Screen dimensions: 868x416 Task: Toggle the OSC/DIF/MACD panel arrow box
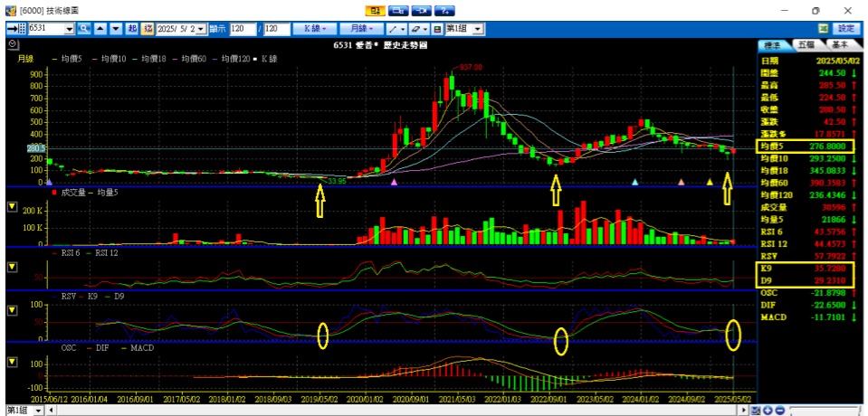tap(12, 362)
